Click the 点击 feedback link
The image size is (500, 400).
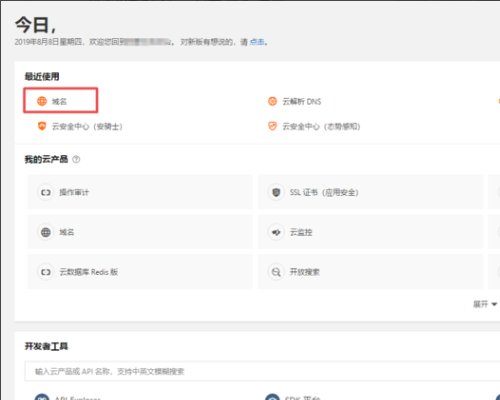257,42
